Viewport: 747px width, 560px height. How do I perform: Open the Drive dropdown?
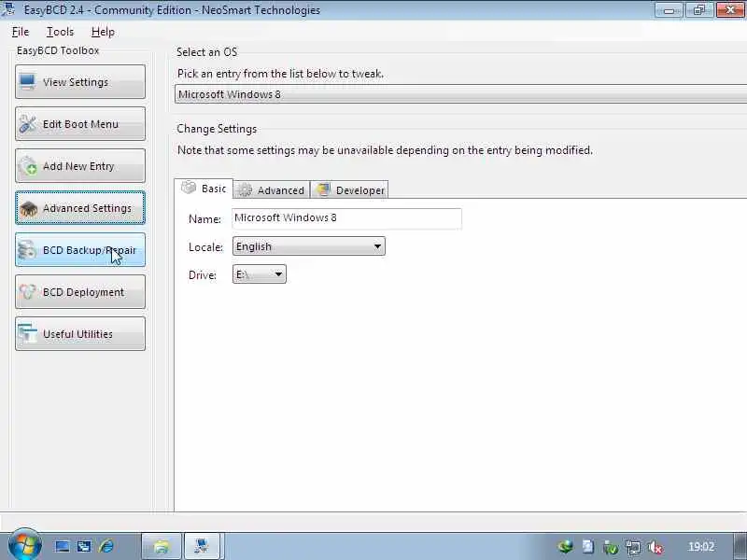(260, 274)
